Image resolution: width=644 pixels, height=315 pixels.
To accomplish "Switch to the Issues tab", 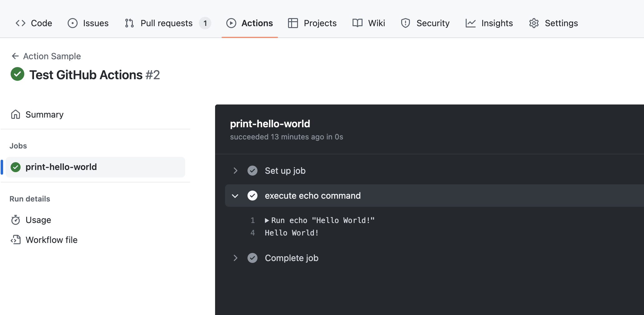I will (x=88, y=23).
